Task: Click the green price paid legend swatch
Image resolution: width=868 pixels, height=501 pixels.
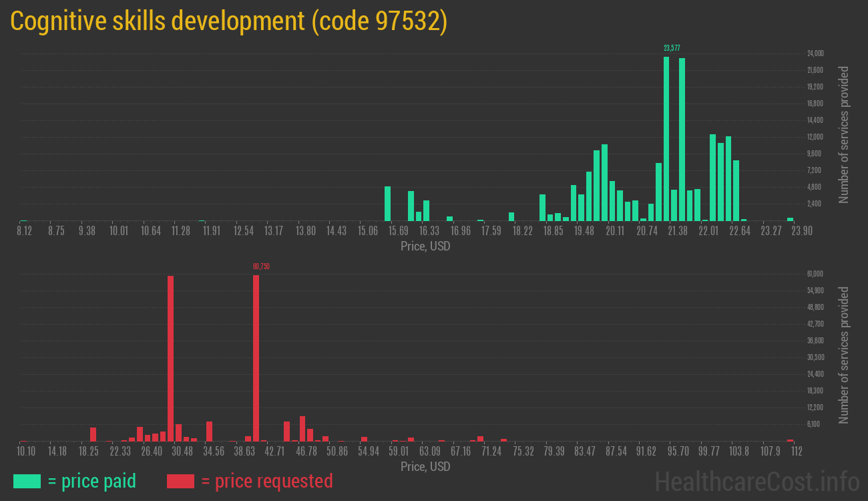Action: point(27,481)
